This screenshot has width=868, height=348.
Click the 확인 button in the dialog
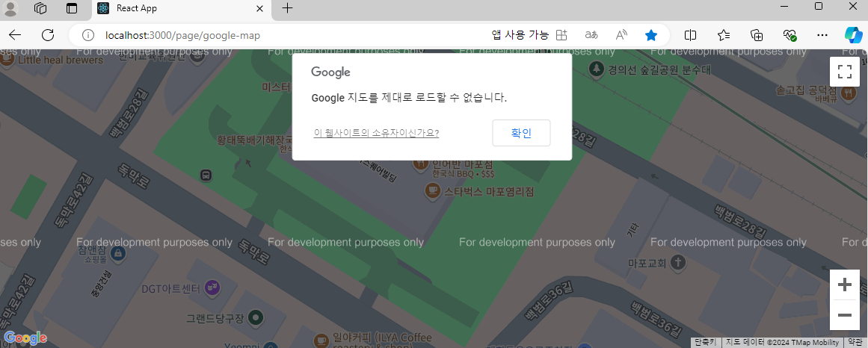(521, 133)
